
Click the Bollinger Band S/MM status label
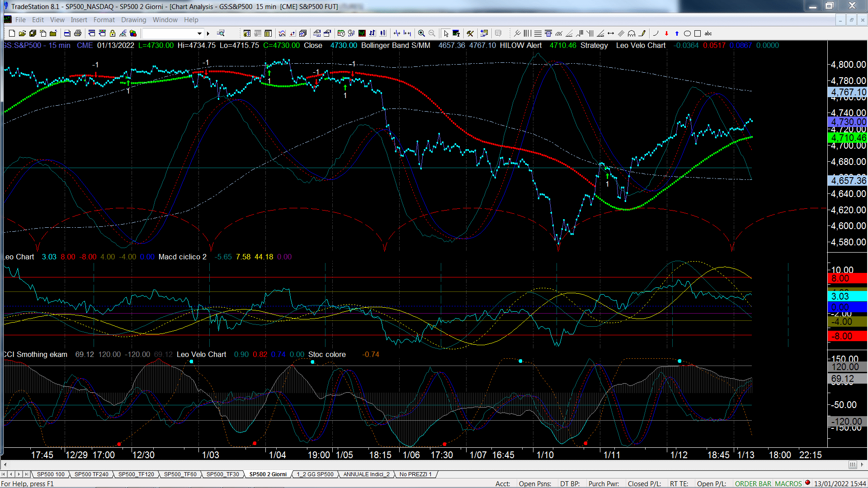[396, 46]
